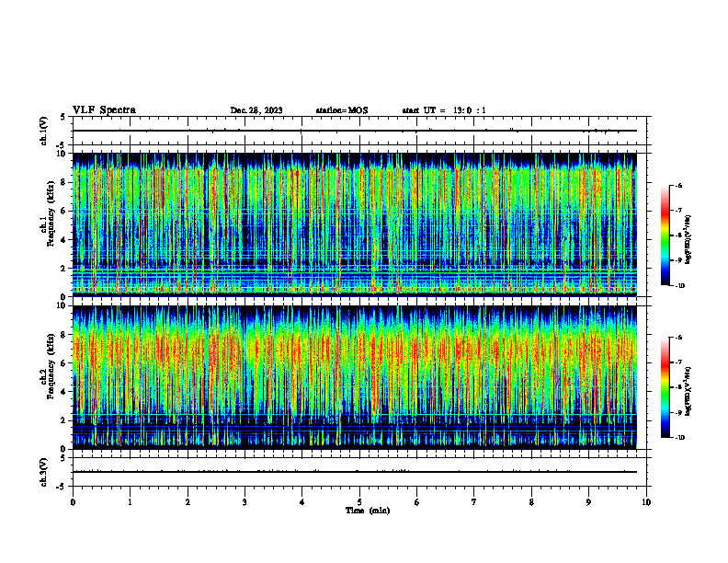Click the "-9" label on ch.2 color bar
This screenshot has height=563, width=728.
point(678,412)
